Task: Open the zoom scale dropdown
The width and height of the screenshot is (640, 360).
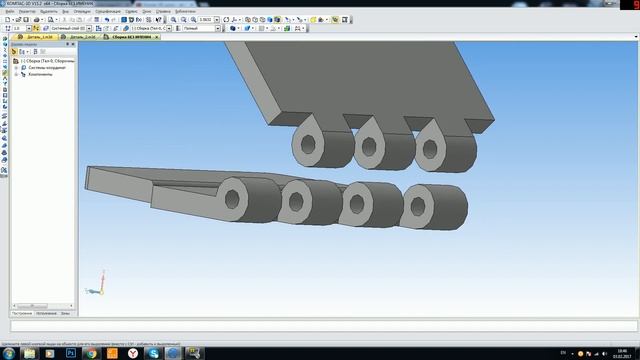Action: tap(217, 20)
